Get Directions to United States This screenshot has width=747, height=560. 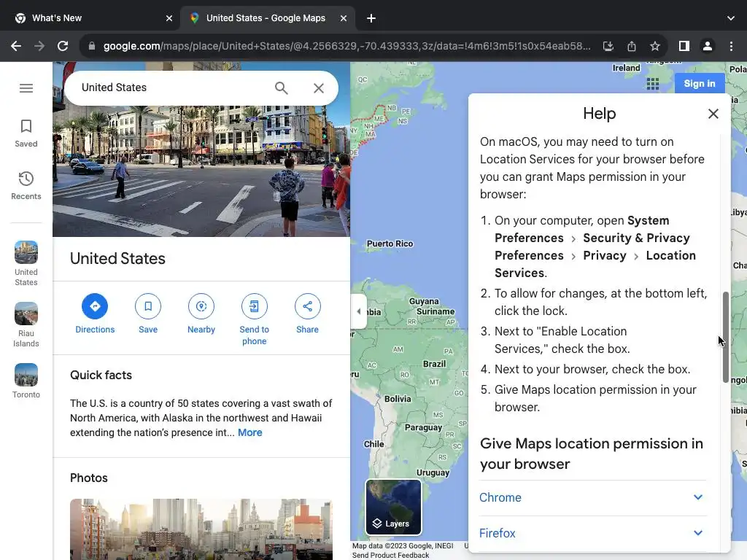(x=95, y=314)
